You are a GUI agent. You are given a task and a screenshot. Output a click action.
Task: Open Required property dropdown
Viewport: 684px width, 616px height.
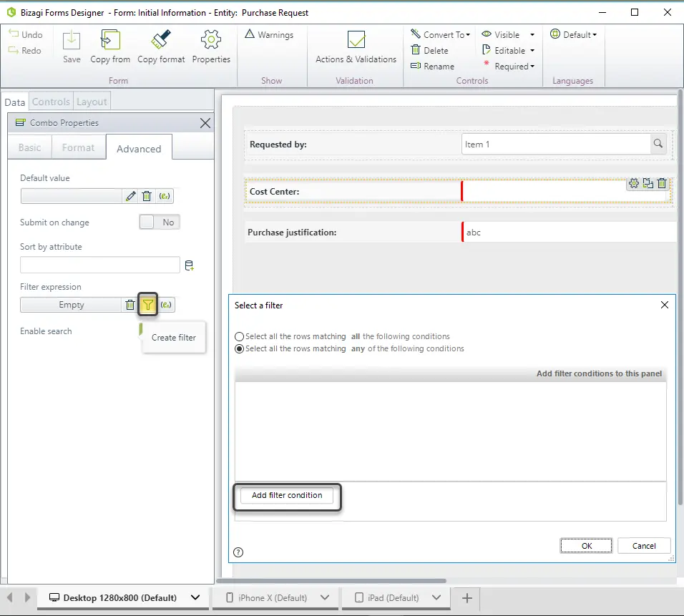(532, 67)
